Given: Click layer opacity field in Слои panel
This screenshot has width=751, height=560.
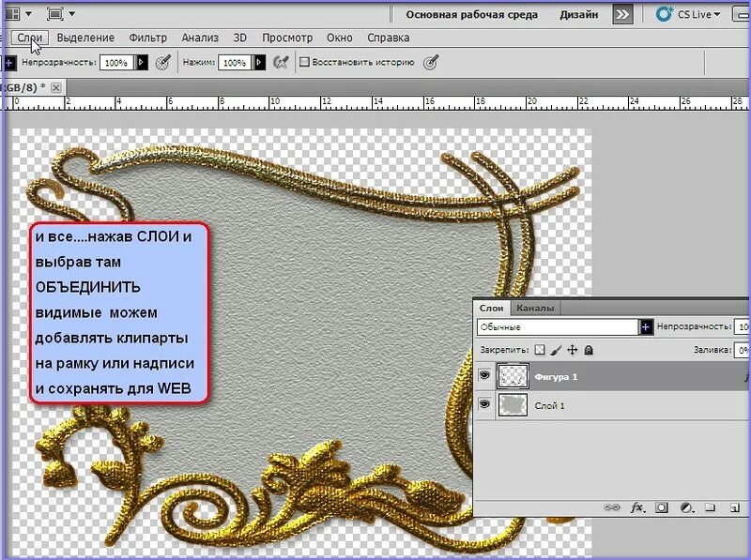Looking at the screenshot, I should [x=742, y=327].
